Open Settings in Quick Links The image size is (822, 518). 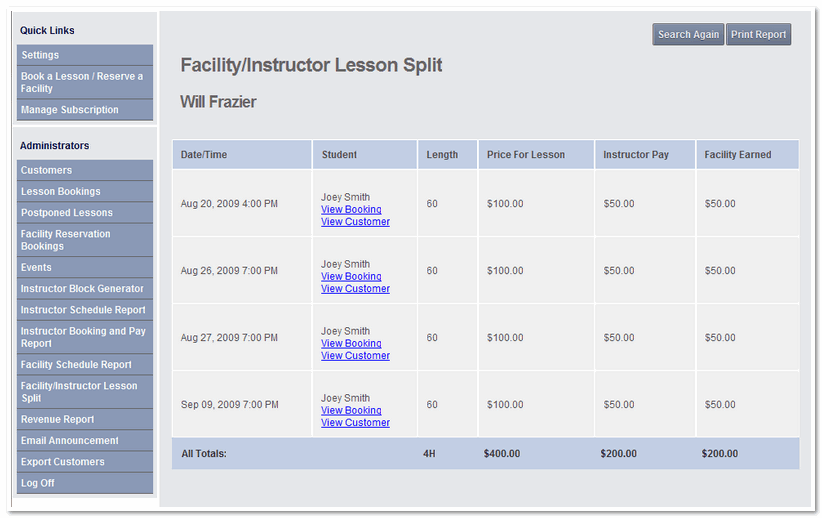(x=85, y=55)
